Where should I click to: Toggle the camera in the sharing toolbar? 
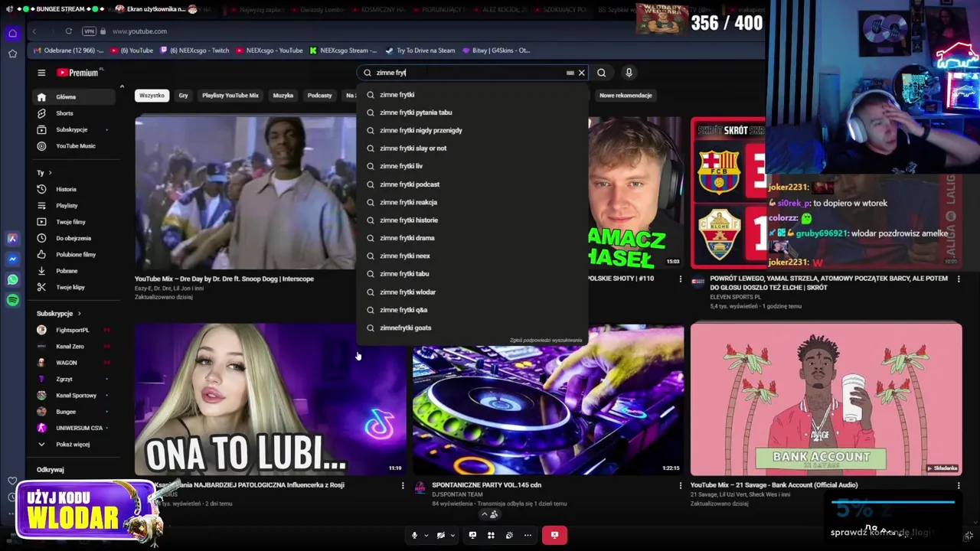441,535
